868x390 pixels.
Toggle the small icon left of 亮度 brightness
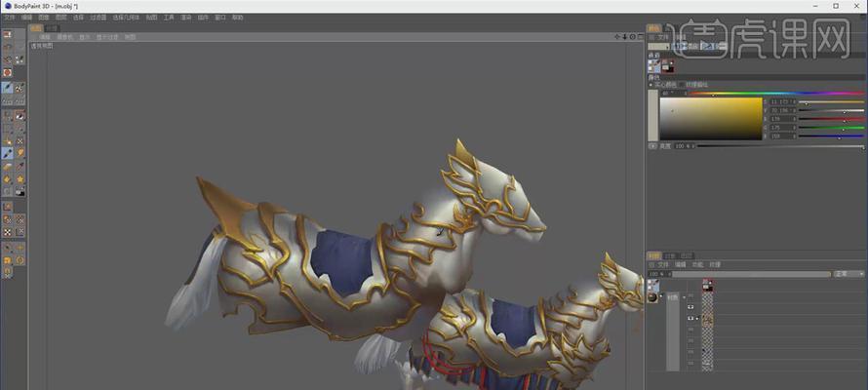pyautogui.click(x=652, y=146)
